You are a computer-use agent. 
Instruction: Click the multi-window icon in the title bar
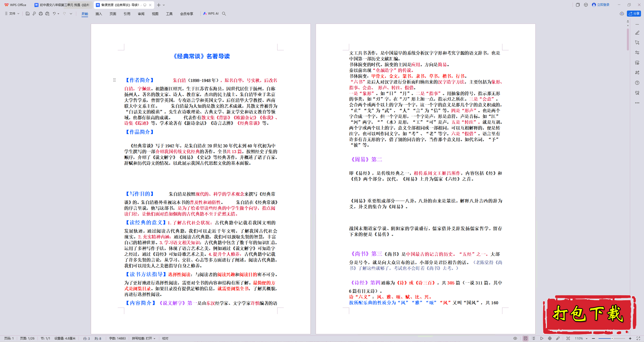pyautogui.click(x=578, y=5)
